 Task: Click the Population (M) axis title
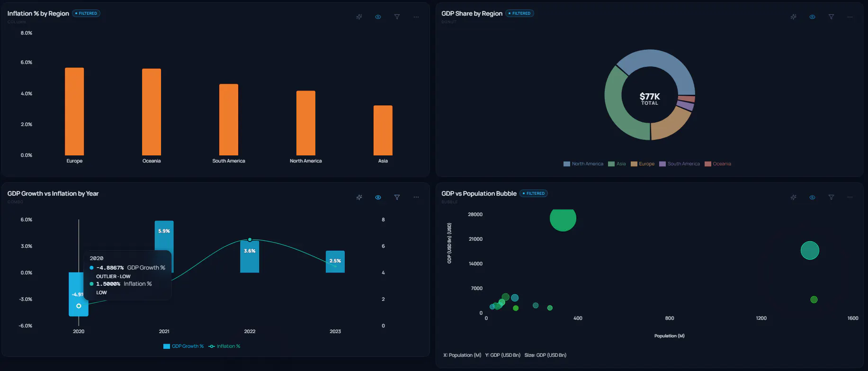click(x=670, y=336)
